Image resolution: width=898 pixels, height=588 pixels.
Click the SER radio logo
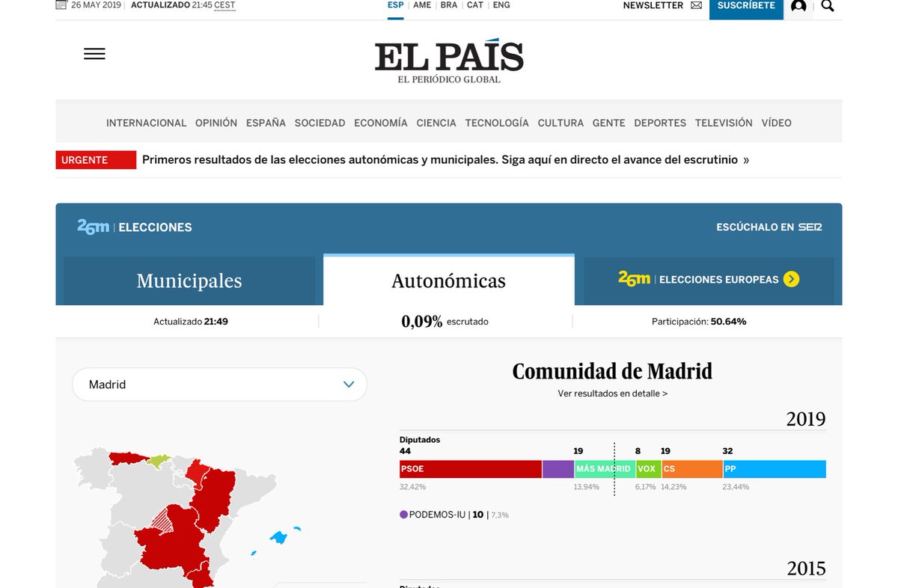810,227
